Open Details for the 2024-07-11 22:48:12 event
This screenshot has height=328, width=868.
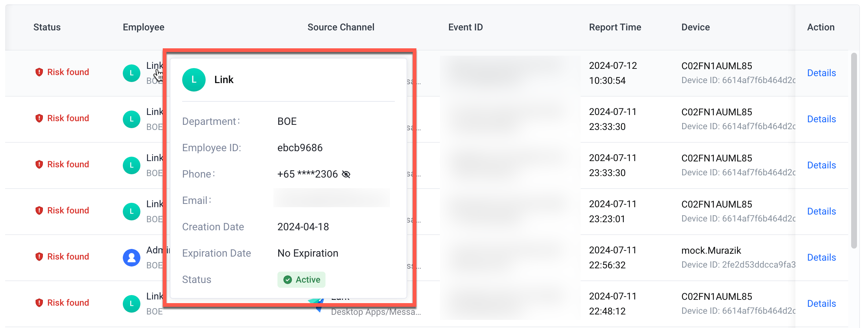pyautogui.click(x=821, y=303)
